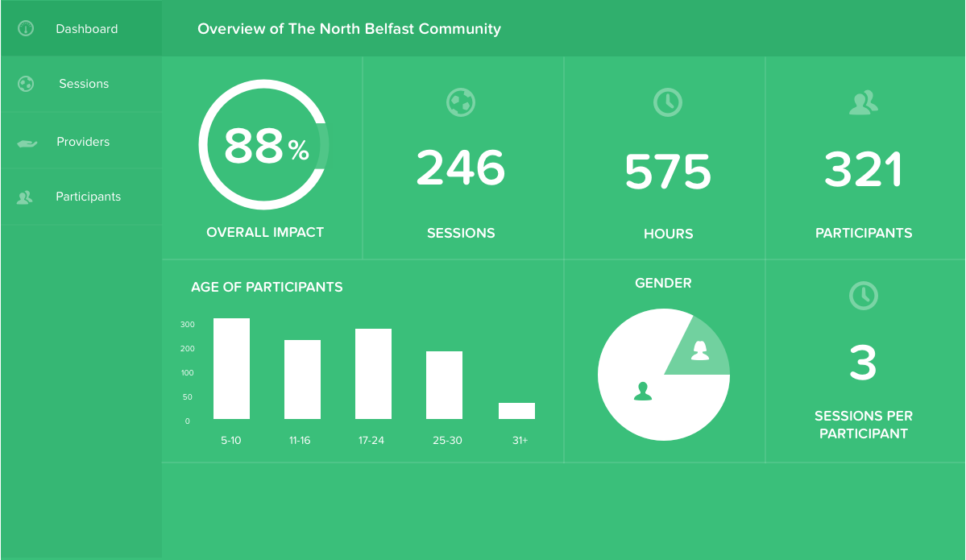Click the GENDER heading
The height and width of the screenshot is (560, 966).
(x=664, y=283)
